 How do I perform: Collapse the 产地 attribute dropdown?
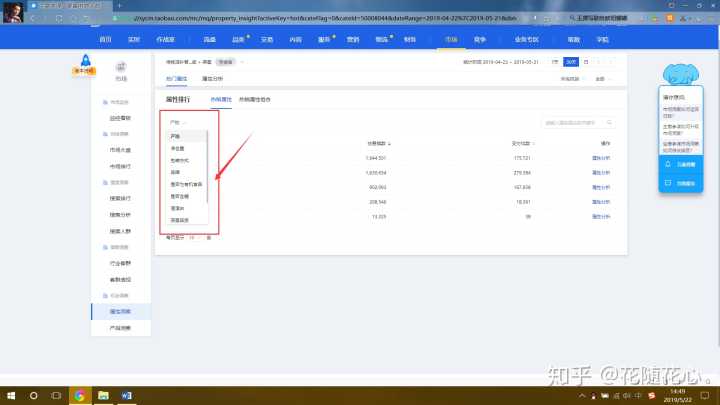(178, 123)
